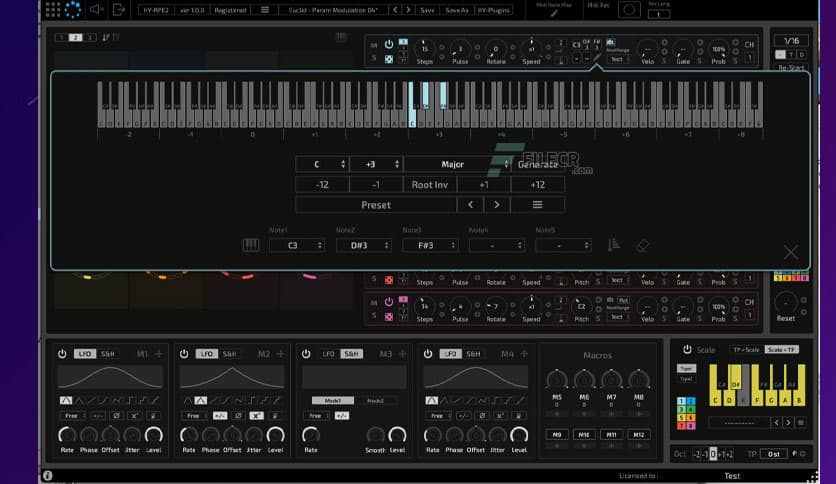The height and width of the screenshot is (484, 836).
Task: Toggle the M1 LFO power button
Action: pos(62,354)
